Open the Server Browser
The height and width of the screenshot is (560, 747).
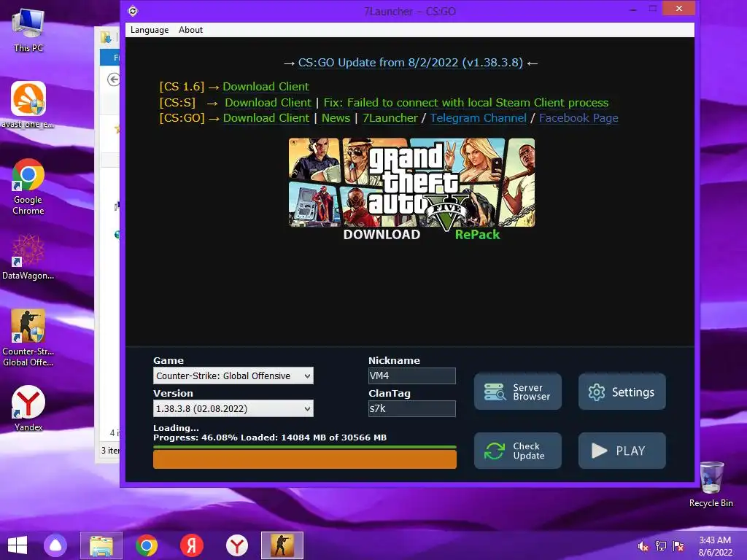[518, 392]
